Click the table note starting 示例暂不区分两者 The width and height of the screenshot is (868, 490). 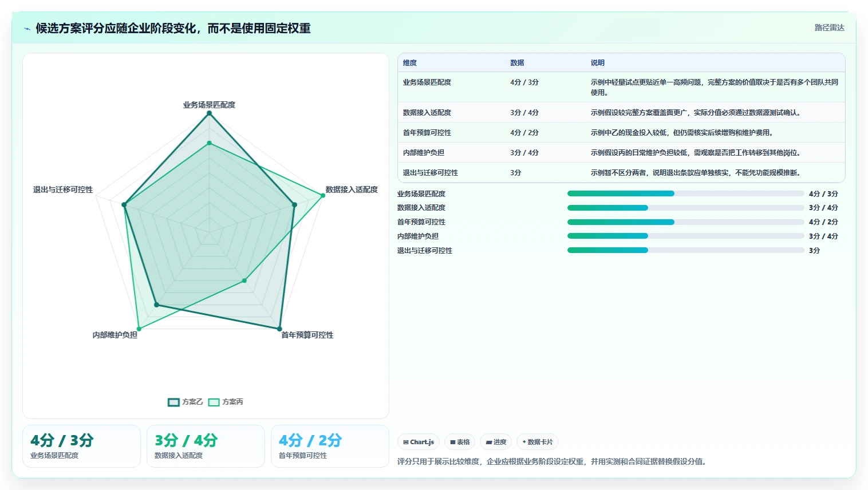point(696,173)
